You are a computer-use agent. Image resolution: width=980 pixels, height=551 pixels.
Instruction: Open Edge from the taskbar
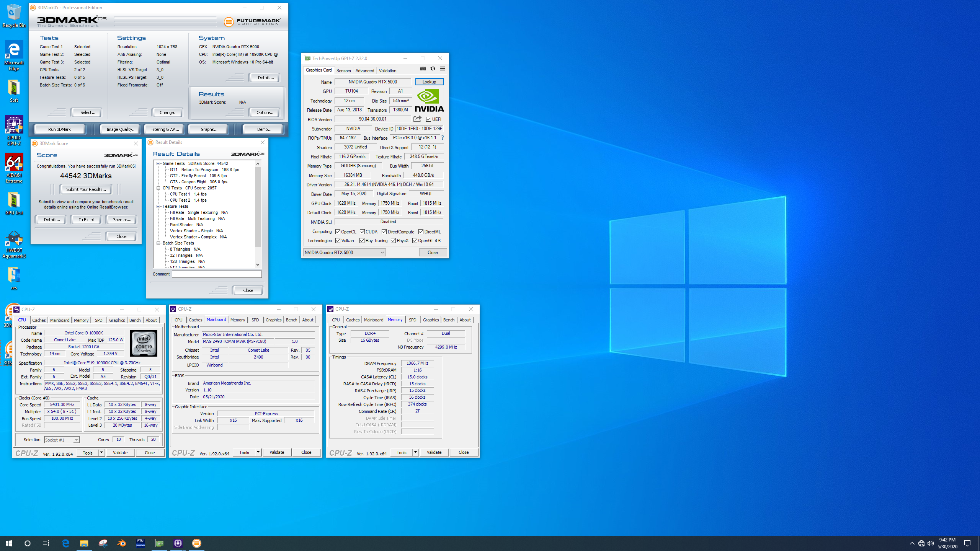(65, 543)
